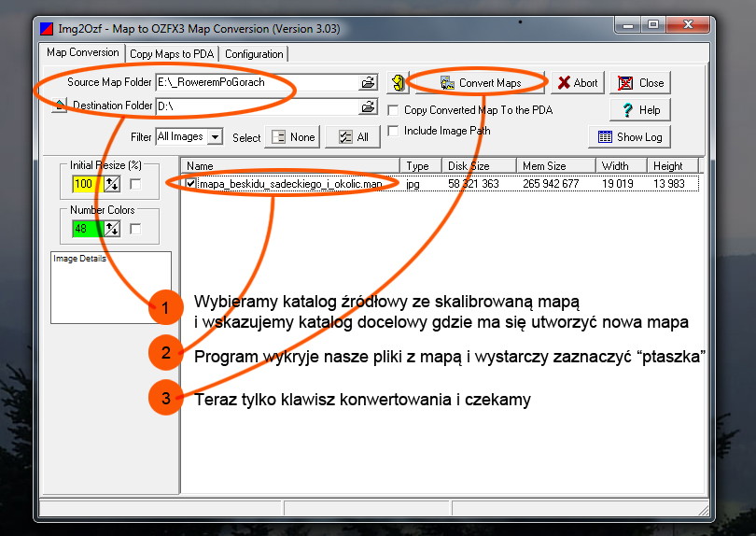
Task: Click the Number Colors spinner icon
Action: pos(112,229)
